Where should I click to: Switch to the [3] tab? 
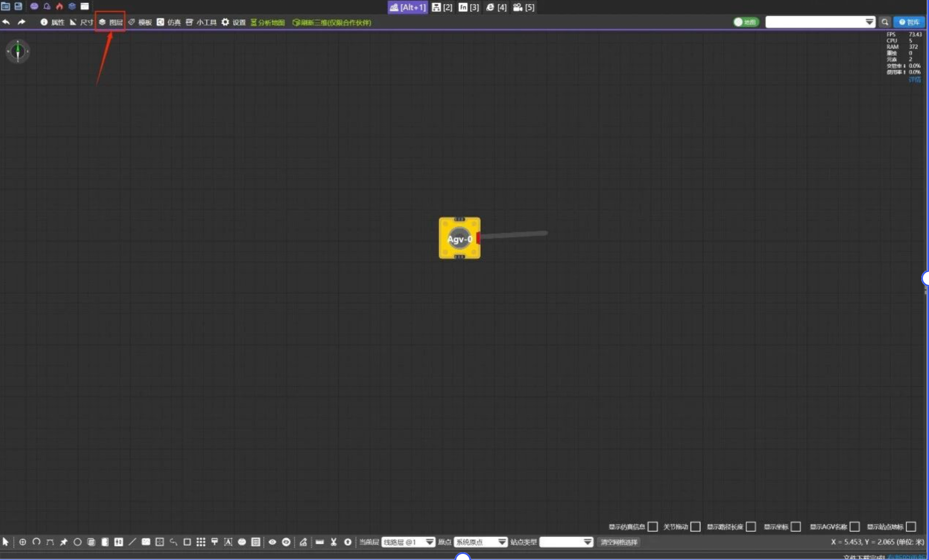(x=468, y=7)
